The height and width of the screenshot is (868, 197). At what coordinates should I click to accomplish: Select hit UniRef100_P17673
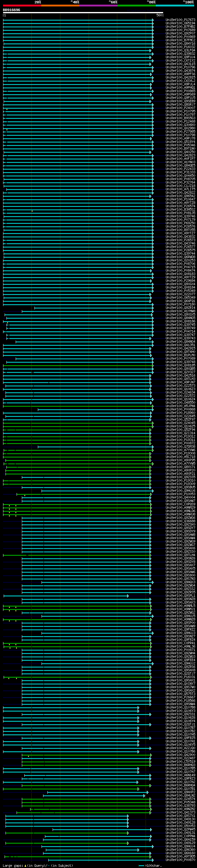click(180, 20)
